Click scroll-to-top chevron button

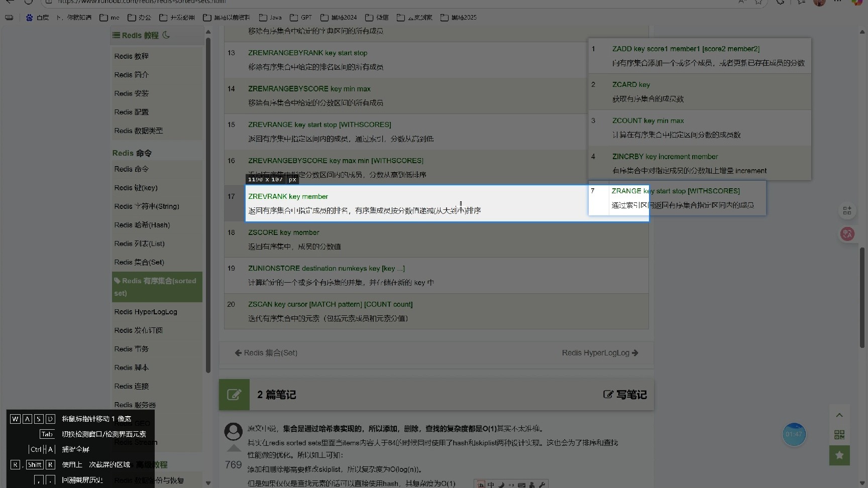pyautogui.click(x=839, y=415)
